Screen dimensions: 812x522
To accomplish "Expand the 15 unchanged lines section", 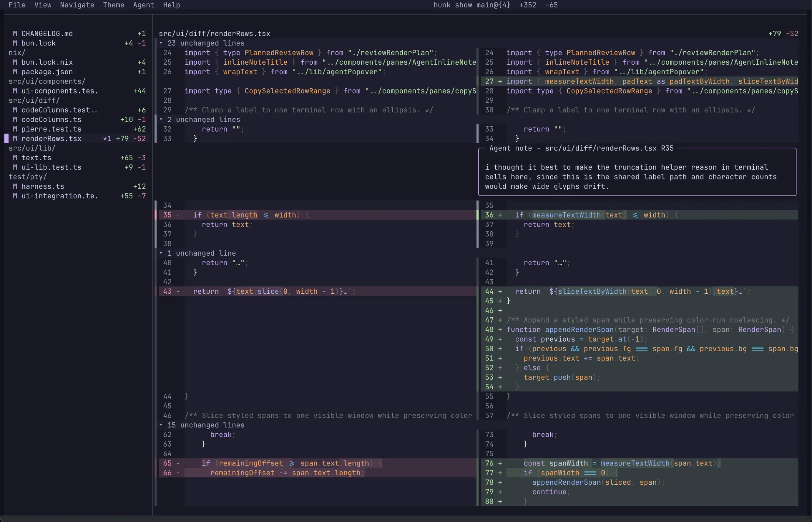I will click(x=202, y=425).
